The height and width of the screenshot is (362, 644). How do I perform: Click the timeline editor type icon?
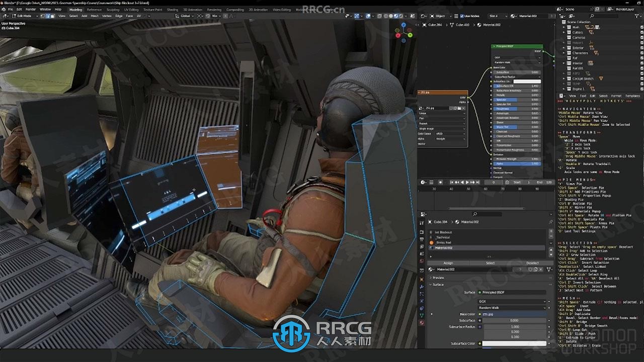click(x=424, y=182)
